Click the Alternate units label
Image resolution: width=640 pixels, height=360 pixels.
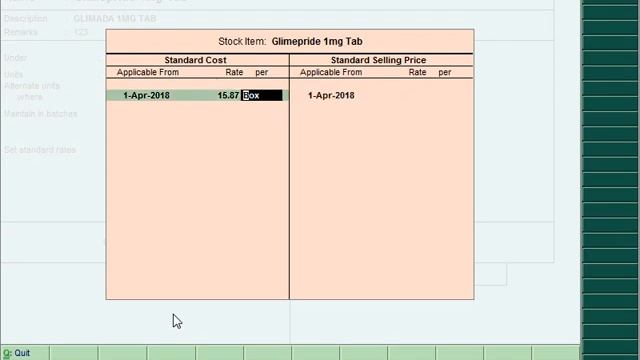pyautogui.click(x=32, y=86)
